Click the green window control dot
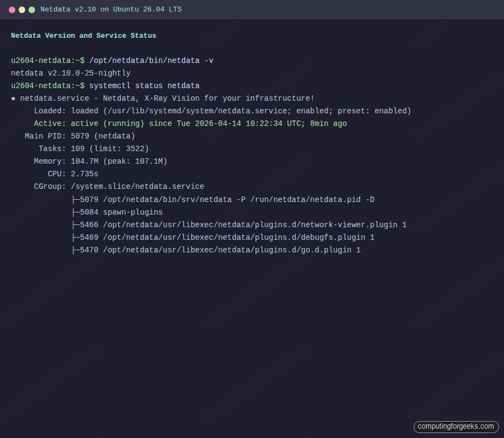 [x=31, y=9]
